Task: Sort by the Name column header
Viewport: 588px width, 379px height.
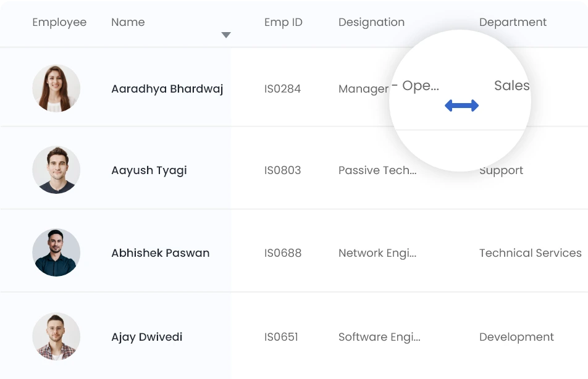Action: point(128,22)
